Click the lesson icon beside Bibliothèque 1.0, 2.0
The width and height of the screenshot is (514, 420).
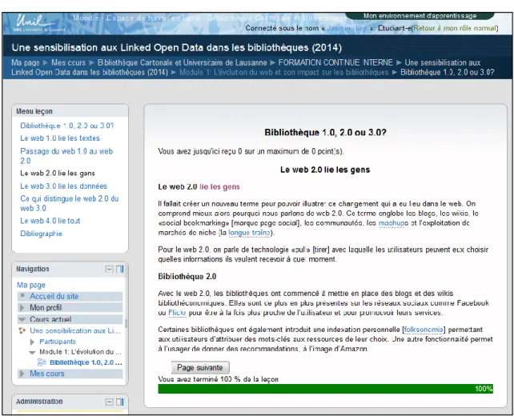point(42,362)
